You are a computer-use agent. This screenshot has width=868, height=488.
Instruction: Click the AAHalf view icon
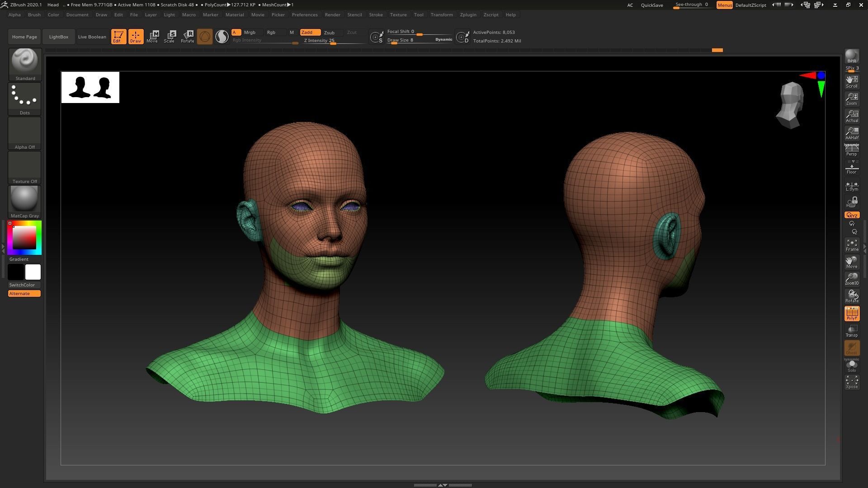pos(852,133)
